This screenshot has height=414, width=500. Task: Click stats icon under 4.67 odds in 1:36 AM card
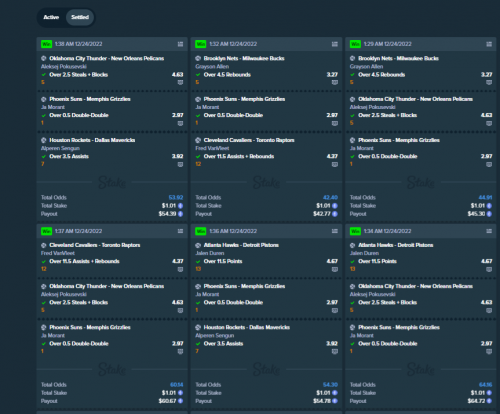(x=335, y=269)
